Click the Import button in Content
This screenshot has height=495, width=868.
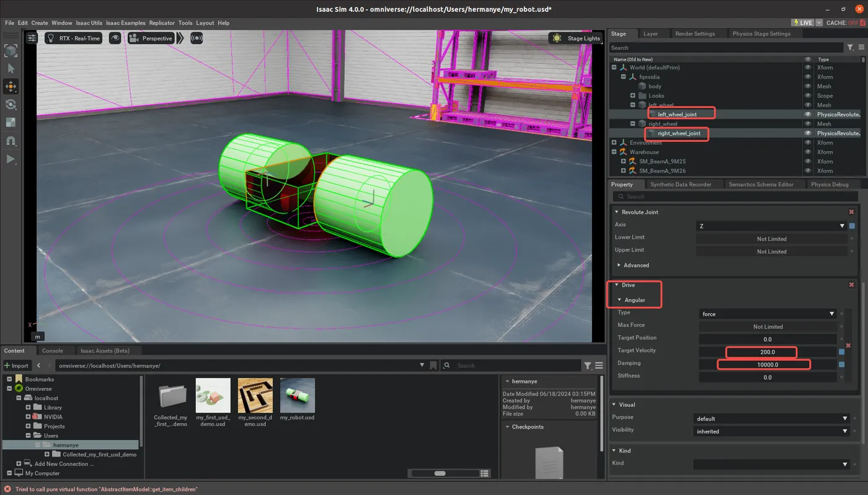click(17, 365)
